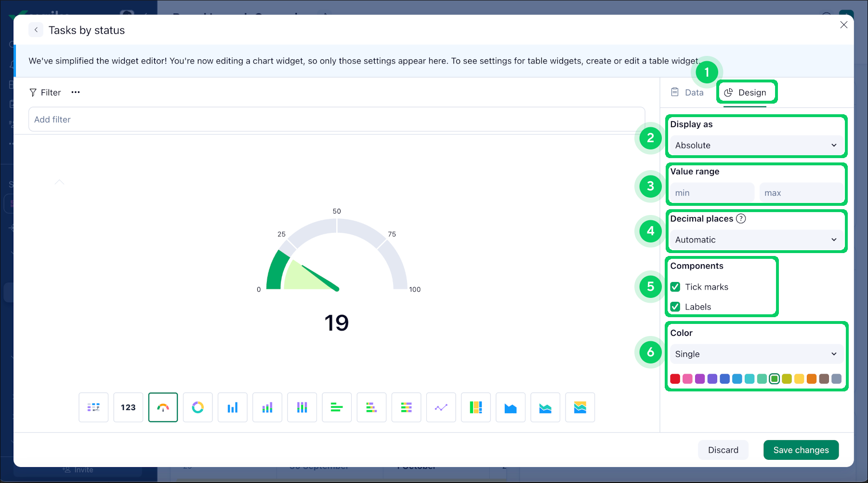Select the Design tab
This screenshot has height=483, width=868.
point(747,92)
